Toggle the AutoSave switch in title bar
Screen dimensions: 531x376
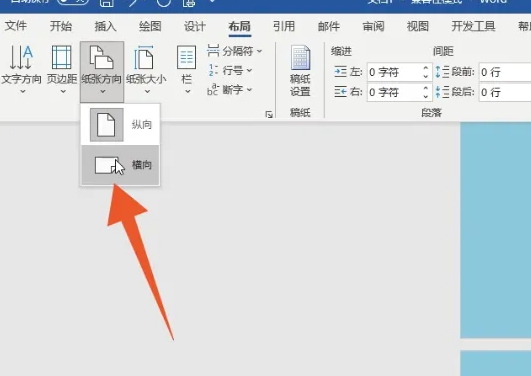coord(73,2)
